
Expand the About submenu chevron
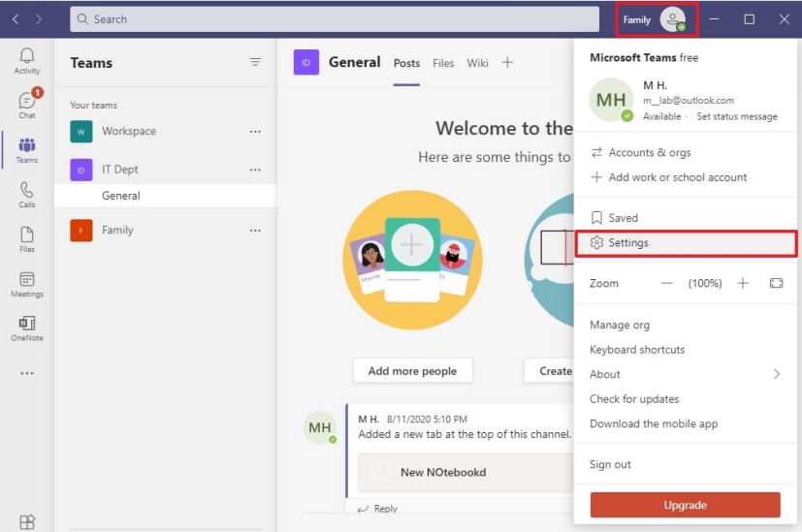777,374
